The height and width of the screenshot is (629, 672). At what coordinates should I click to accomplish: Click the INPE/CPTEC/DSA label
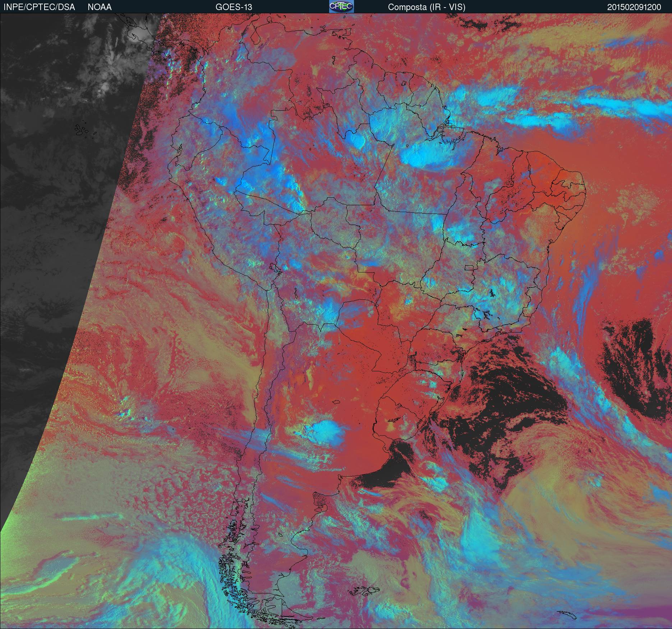[39, 7]
